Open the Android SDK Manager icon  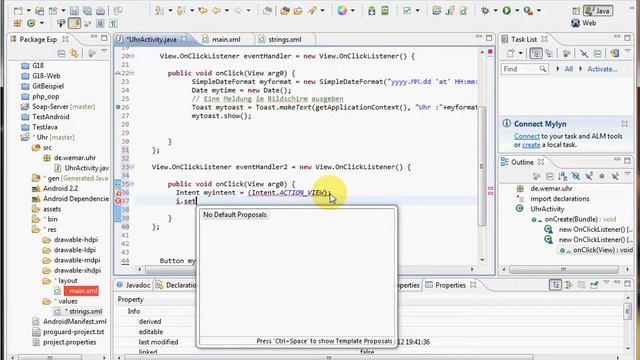click(371, 11)
